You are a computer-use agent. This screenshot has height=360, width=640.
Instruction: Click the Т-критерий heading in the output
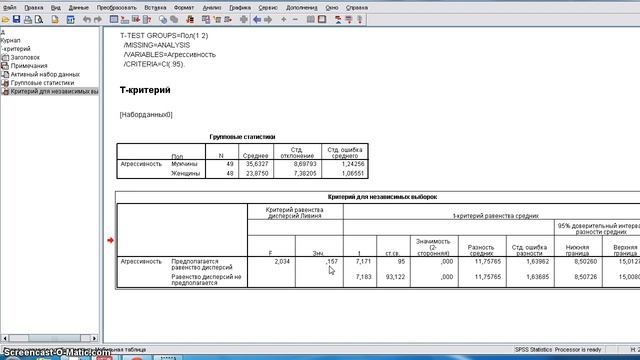pyautogui.click(x=145, y=90)
